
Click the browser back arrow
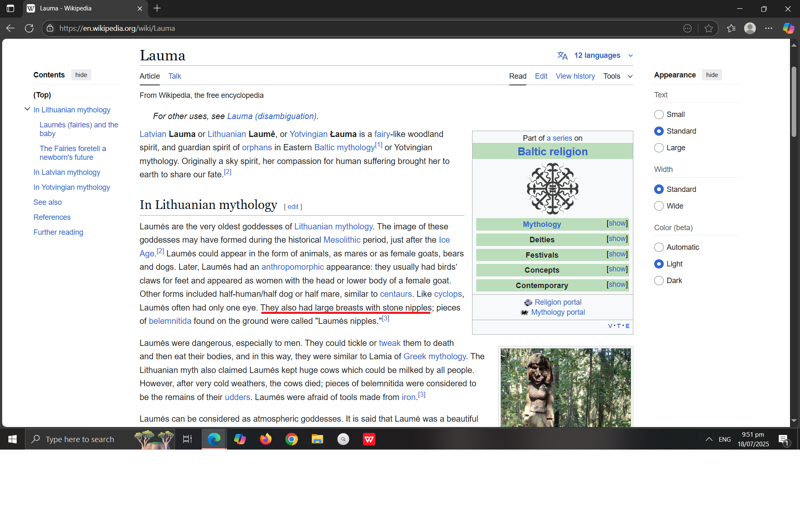[10, 28]
